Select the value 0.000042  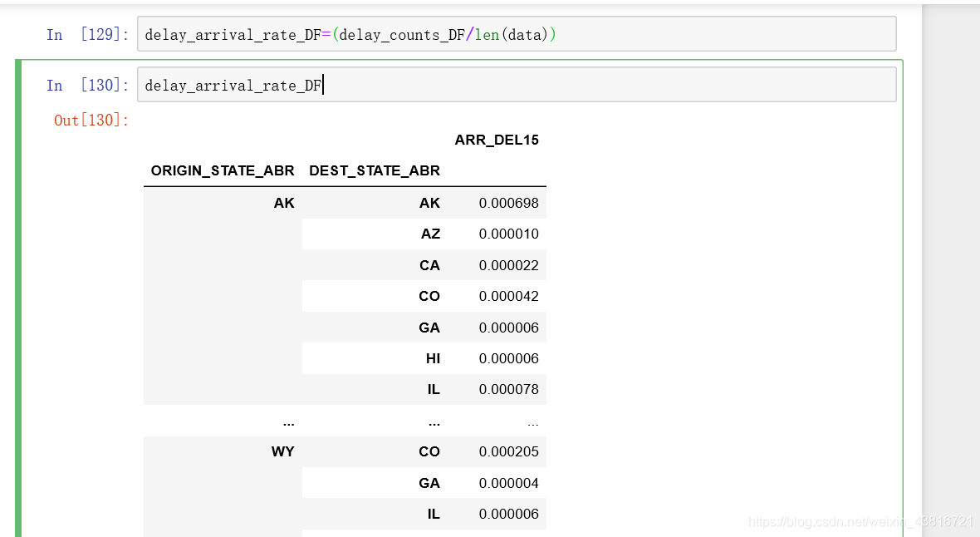(x=509, y=296)
